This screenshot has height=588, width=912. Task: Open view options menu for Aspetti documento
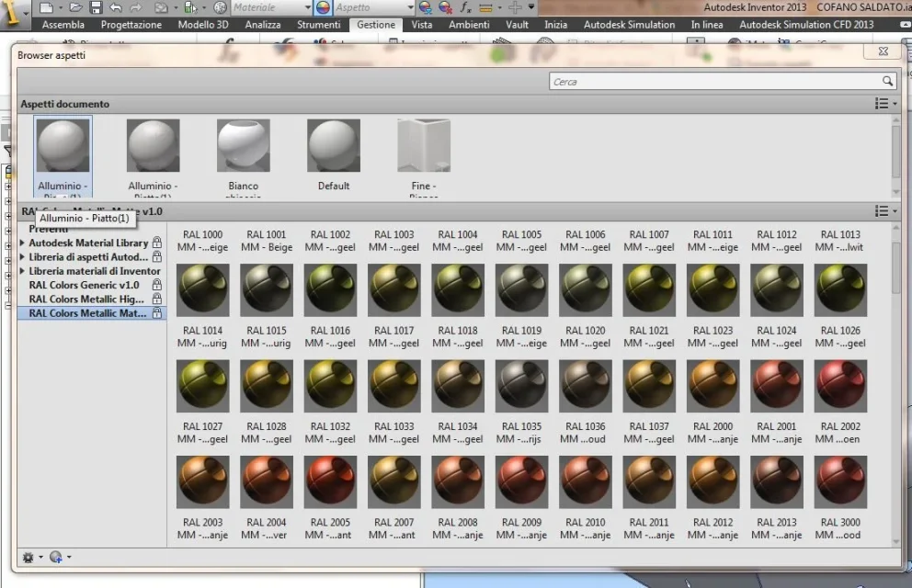(x=886, y=104)
